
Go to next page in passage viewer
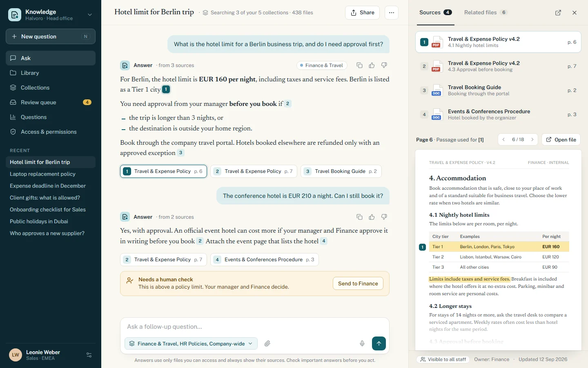(x=532, y=139)
